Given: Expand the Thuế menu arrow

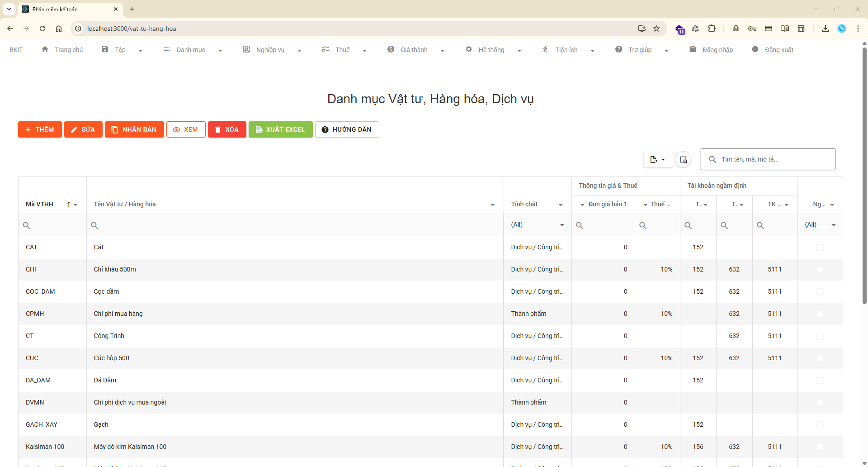Looking at the screenshot, I should click(364, 51).
